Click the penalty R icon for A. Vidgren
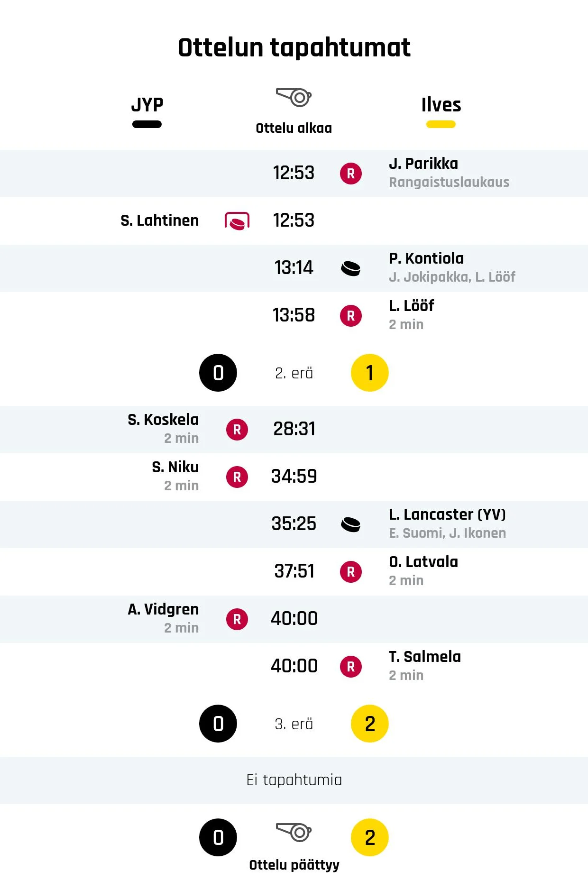Image resolution: width=588 pixels, height=881 pixels. point(237,619)
